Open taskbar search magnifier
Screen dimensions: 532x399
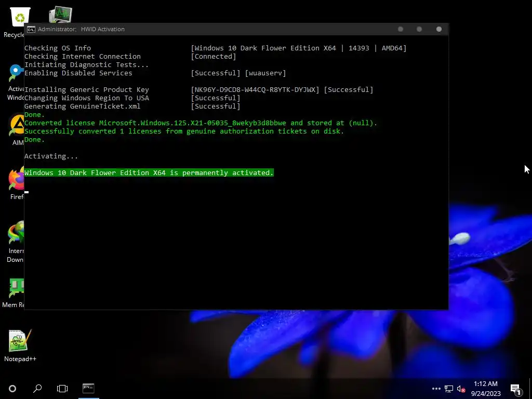[37, 389]
